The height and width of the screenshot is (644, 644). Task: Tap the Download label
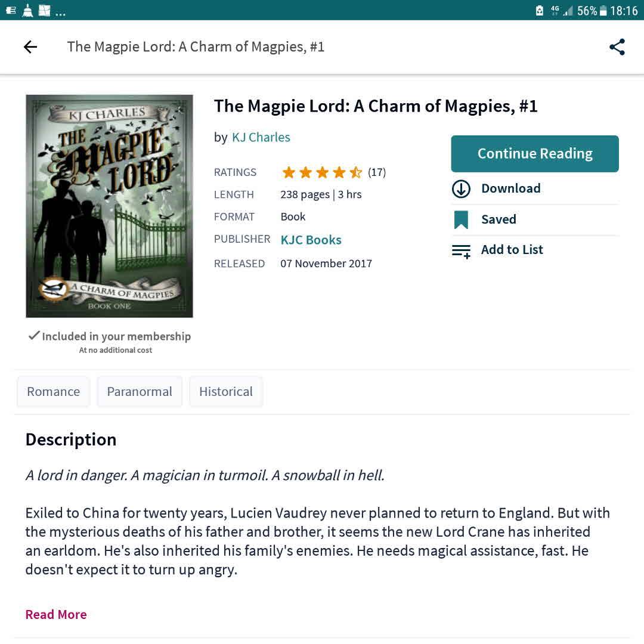coord(510,188)
